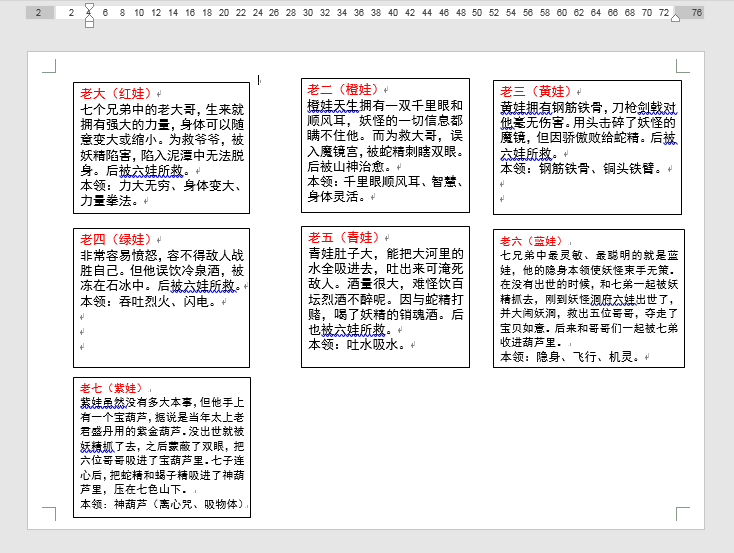Click the line 青娃肚子大，能把大河里的
This screenshot has height=553, width=734.
coord(386,253)
